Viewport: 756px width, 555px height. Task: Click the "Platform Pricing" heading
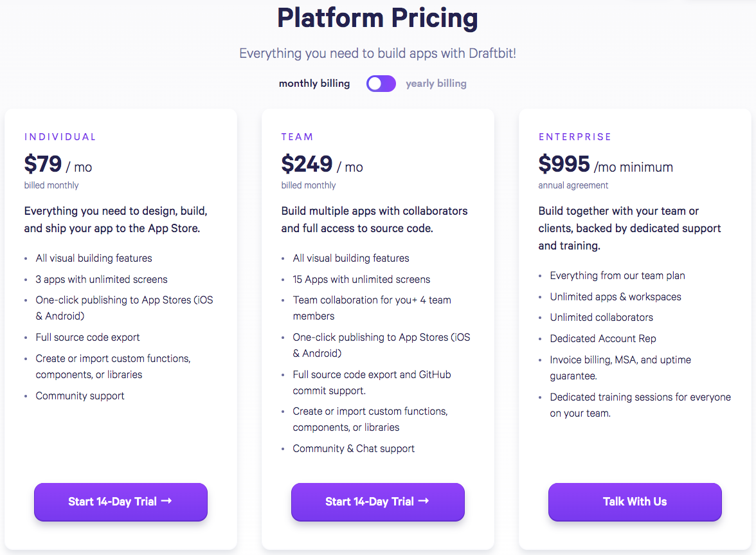click(377, 19)
